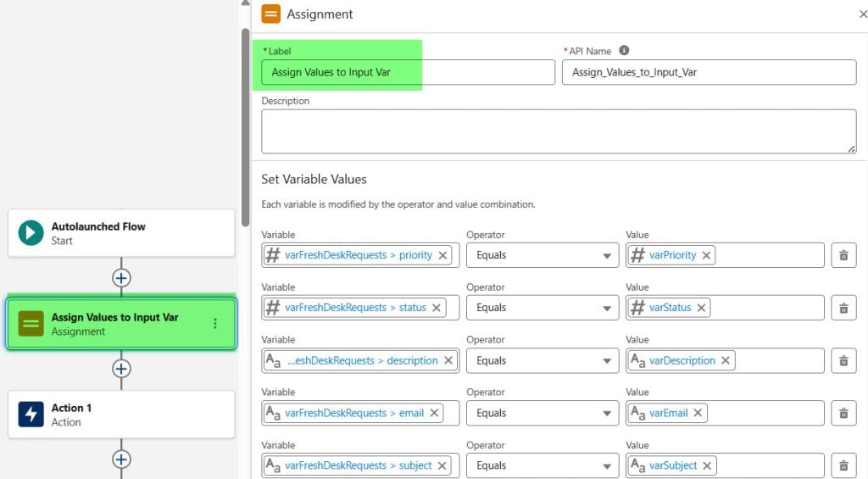The width and height of the screenshot is (868, 479).
Task: Delete the description assignment row
Action: point(843,360)
